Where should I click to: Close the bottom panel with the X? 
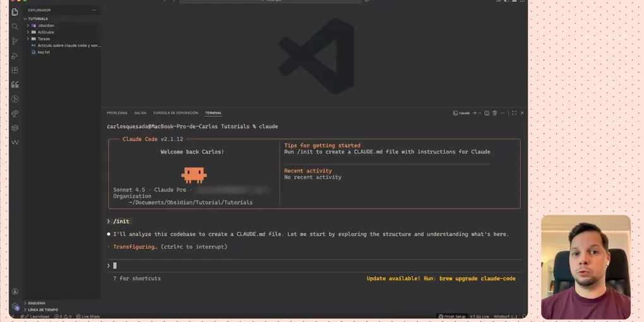(522, 113)
